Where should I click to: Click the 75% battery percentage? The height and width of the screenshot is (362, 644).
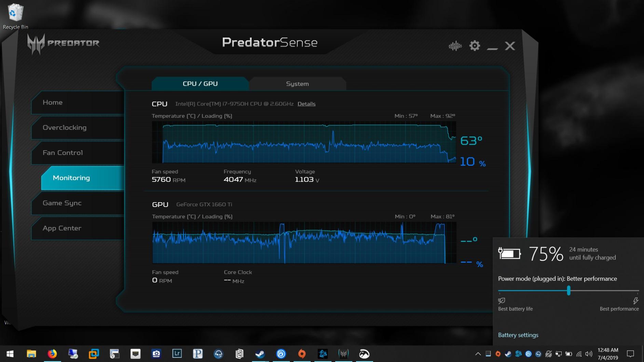coord(546,254)
